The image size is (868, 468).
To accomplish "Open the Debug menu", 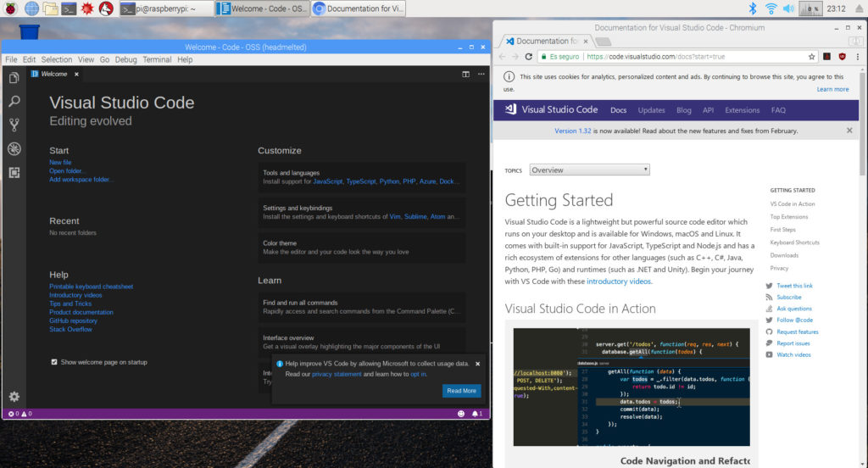I will (125, 59).
